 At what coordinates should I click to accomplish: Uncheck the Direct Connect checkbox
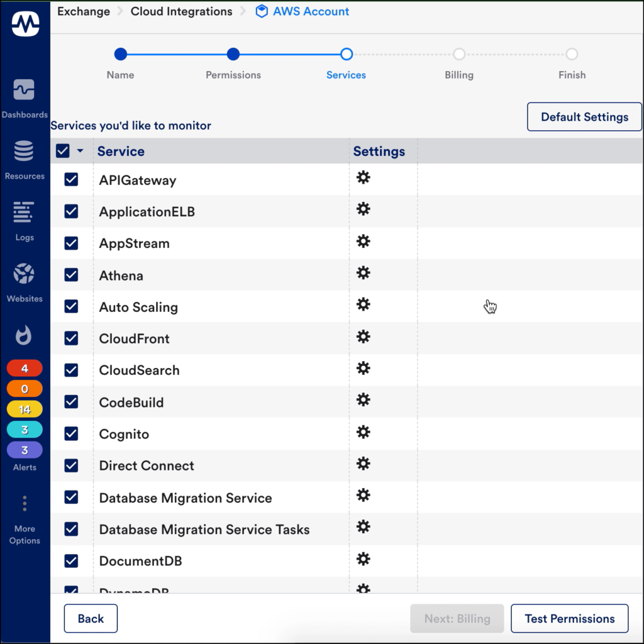pos(71,465)
